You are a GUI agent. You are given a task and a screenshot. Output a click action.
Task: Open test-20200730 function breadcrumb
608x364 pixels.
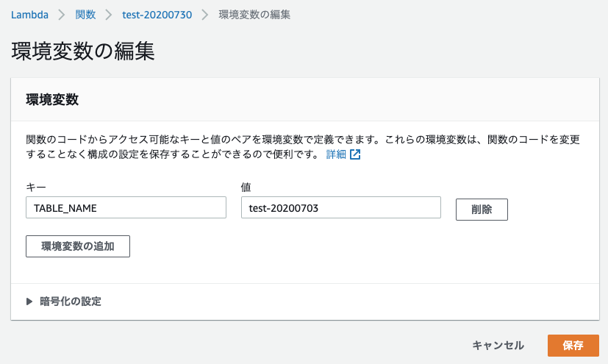pyautogui.click(x=157, y=15)
